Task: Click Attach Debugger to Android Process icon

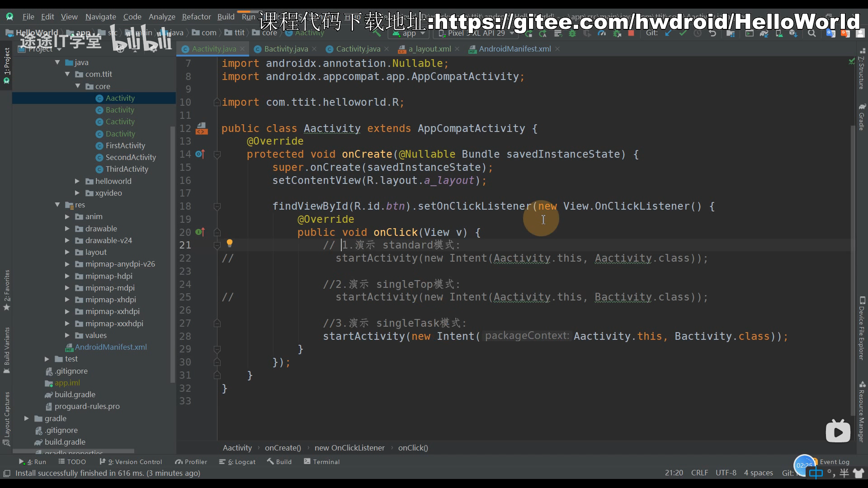Action: click(617, 33)
